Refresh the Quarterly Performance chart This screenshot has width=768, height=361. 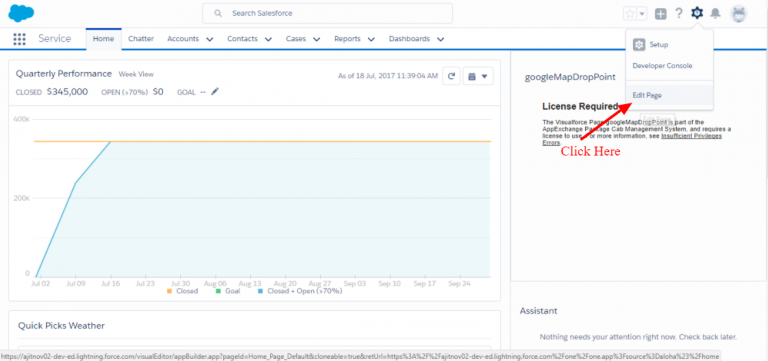point(452,76)
